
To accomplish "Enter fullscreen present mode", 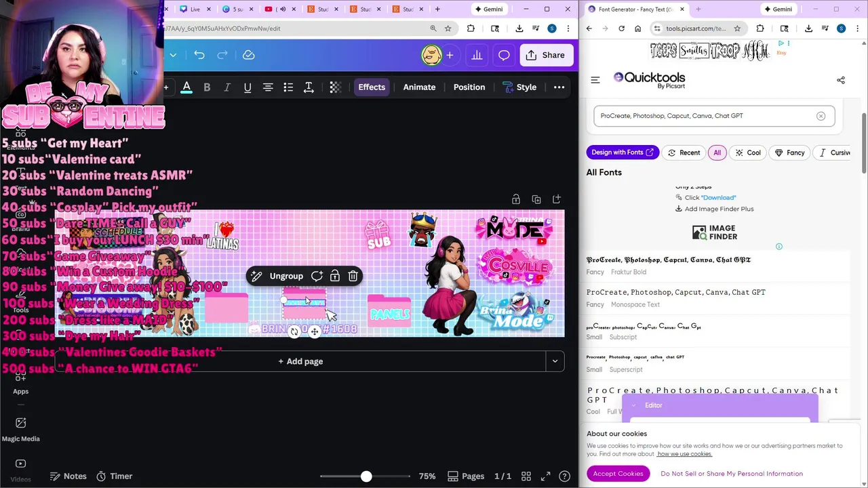I will coord(545,476).
